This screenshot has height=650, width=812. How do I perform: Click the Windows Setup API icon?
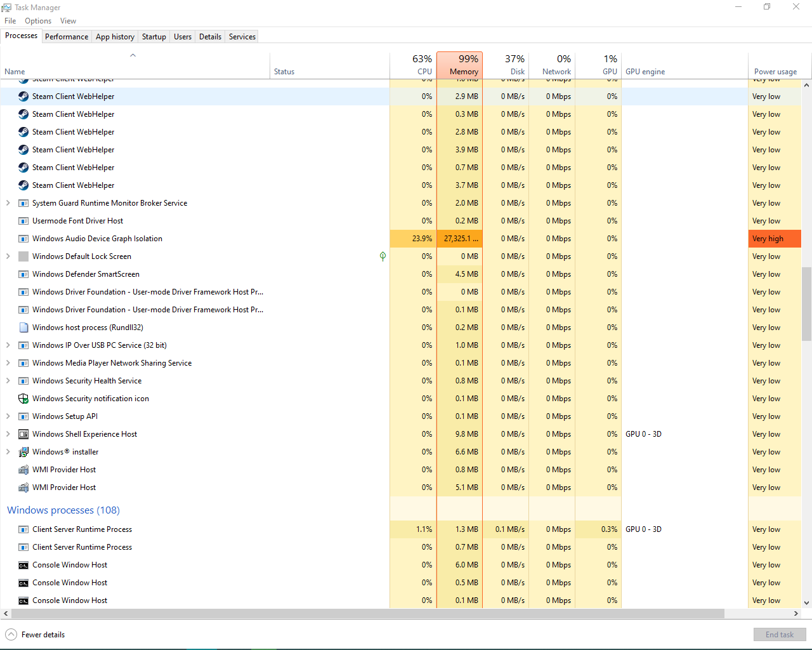point(23,416)
